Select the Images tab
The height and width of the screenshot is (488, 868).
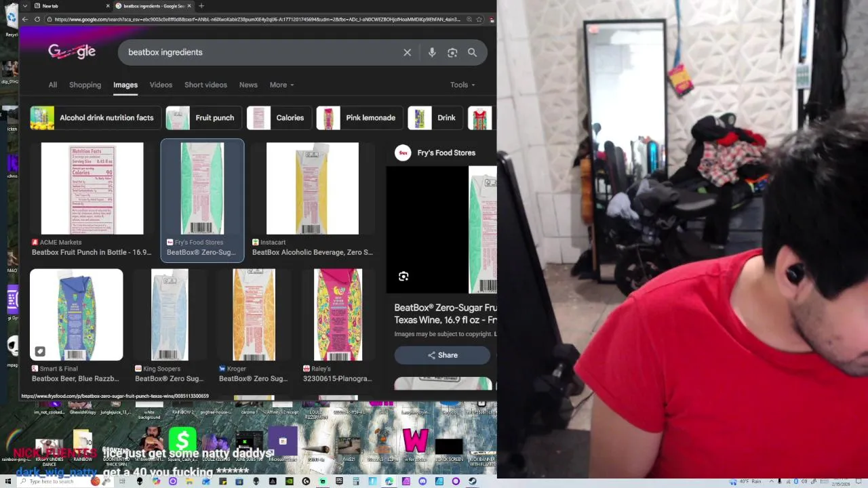pyautogui.click(x=125, y=85)
